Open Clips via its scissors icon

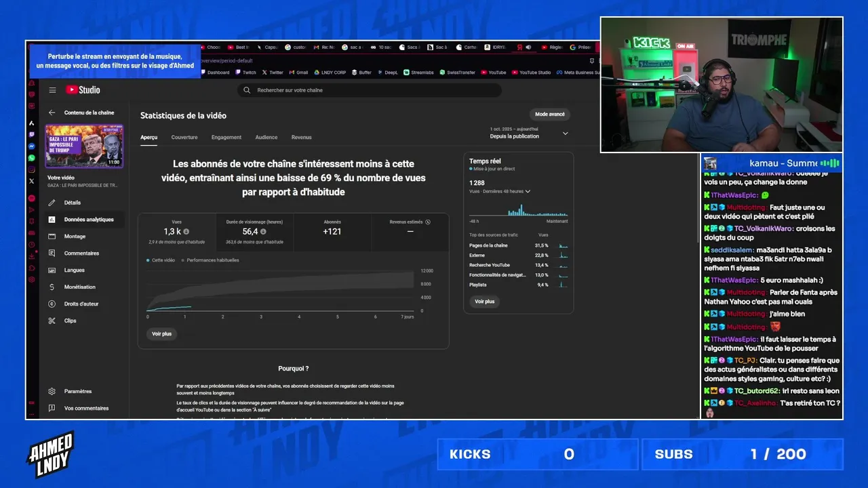pos(52,321)
